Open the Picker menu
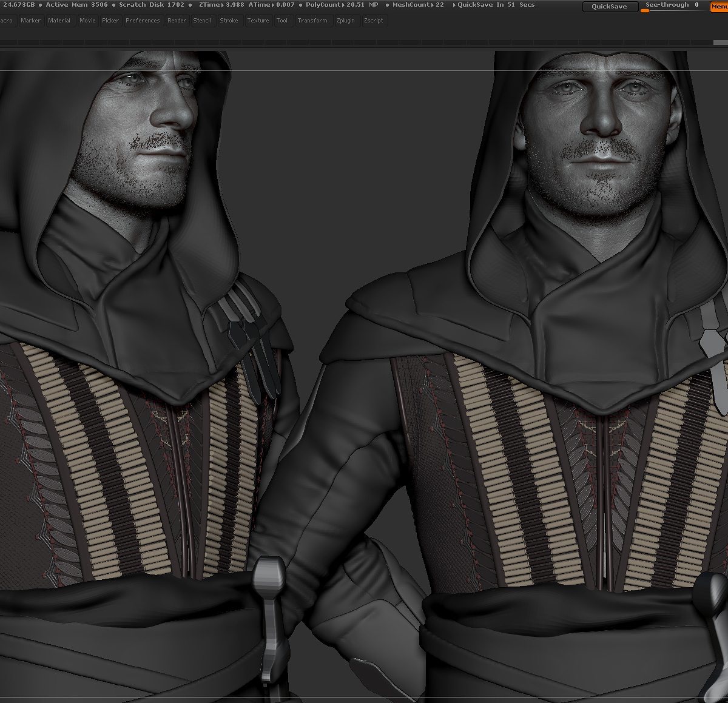728x703 pixels. tap(110, 21)
